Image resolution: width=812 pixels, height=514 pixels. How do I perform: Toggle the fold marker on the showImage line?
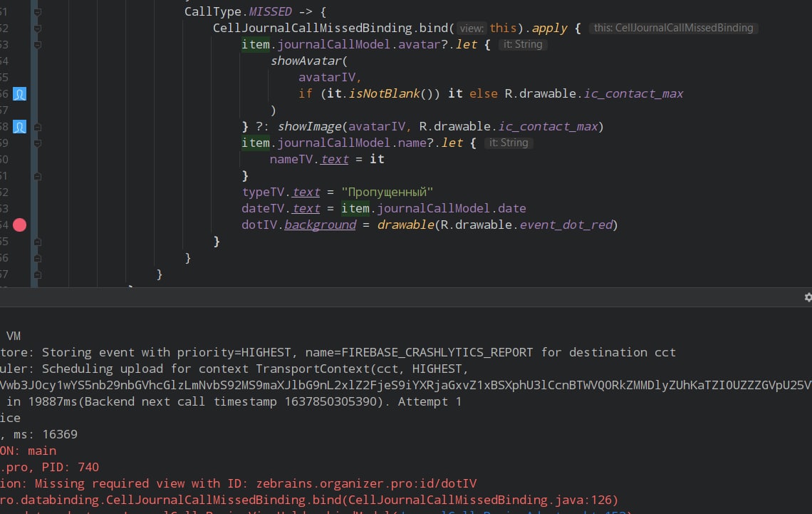tap(37, 127)
